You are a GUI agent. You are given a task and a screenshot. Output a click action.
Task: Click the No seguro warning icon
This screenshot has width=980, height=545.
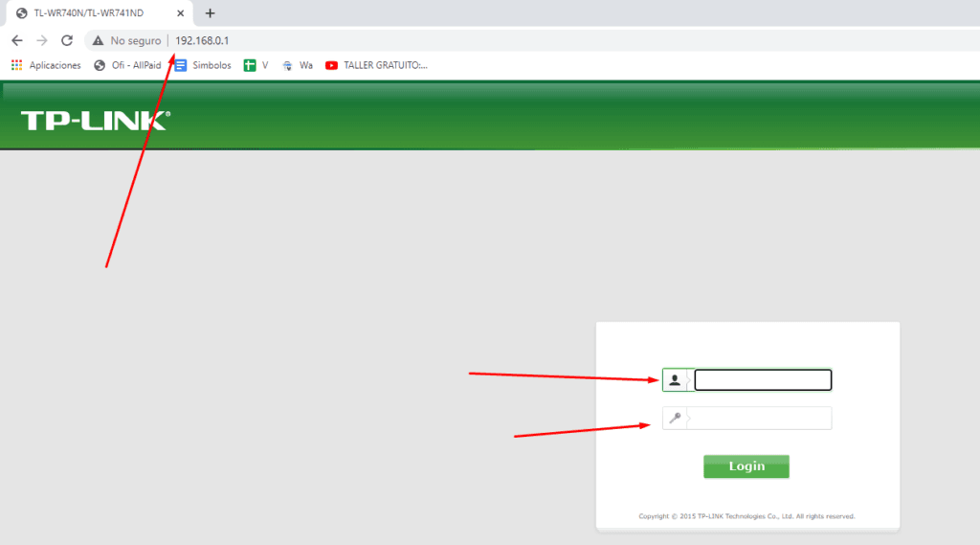tap(98, 40)
